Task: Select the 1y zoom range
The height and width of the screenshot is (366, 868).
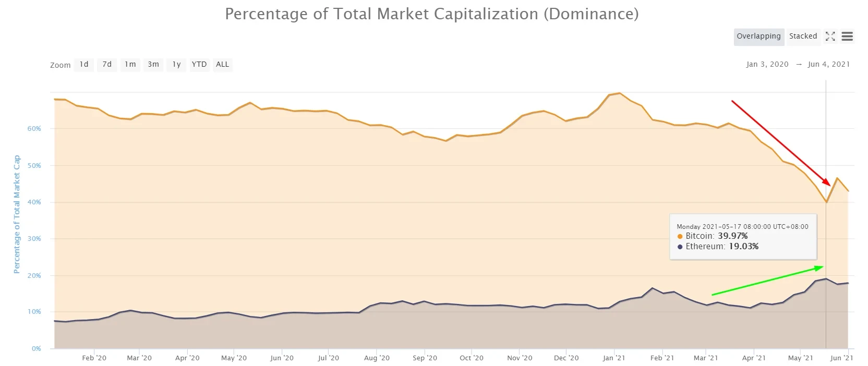Action: click(176, 64)
